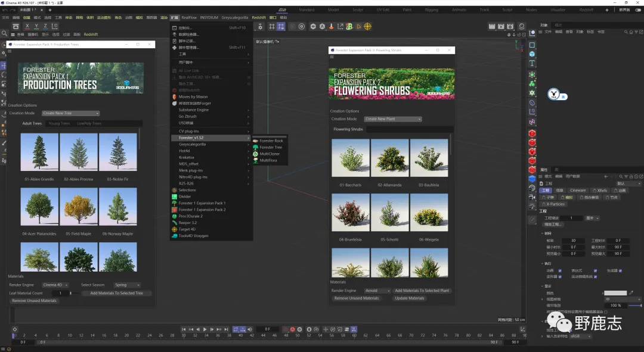This screenshot has width=644, height=352.
Task: Toggle the 表达式 checkbox
Action: coord(595,270)
